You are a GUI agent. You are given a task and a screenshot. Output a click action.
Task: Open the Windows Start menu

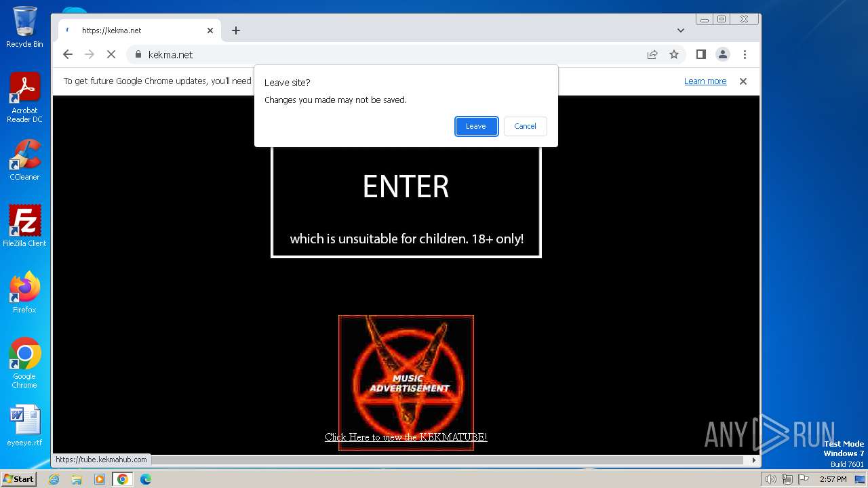coord(18,479)
